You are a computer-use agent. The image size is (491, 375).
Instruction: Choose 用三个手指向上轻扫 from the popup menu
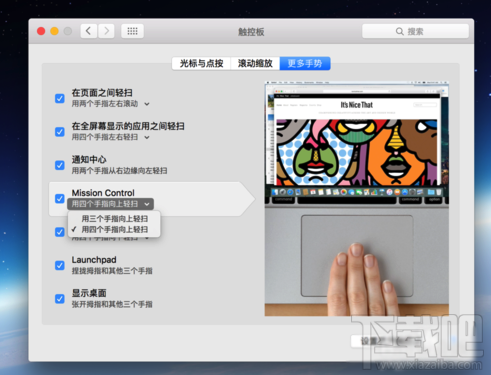coord(114,219)
